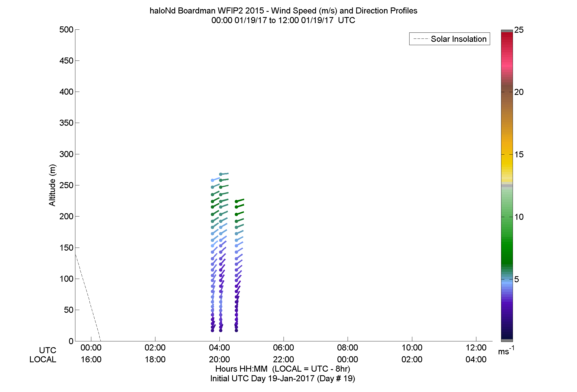Viewport: 577px width, 392px height.
Task: Click the 12:00 UTC time tick label
Action: point(476,347)
